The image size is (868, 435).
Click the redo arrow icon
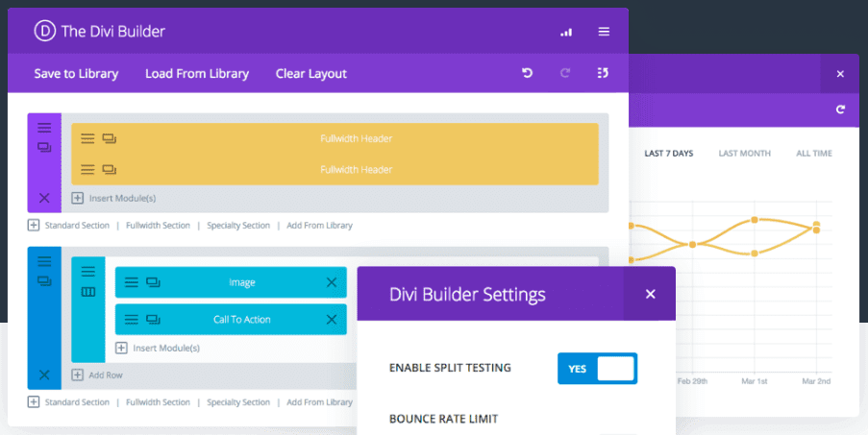[x=565, y=73]
